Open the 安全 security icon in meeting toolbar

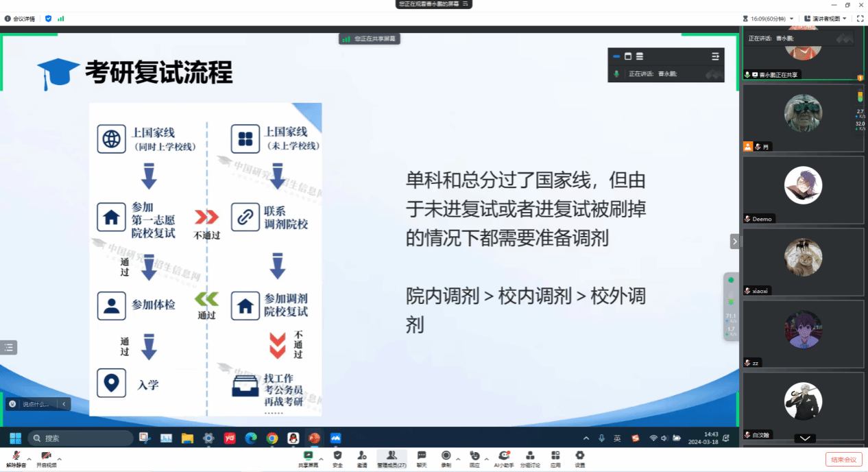pyautogui.click(x=337, y=458)
